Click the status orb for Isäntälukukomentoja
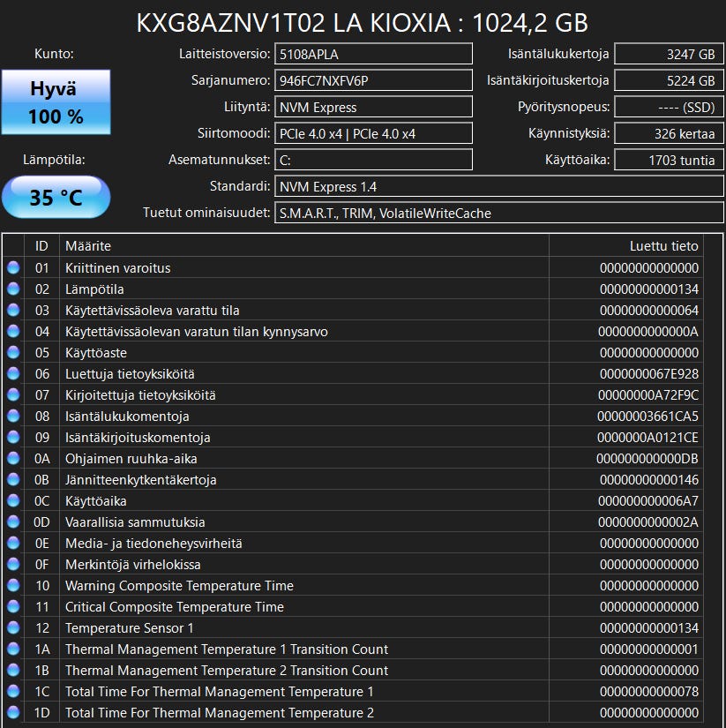The image size is (726, 728). 13,416
